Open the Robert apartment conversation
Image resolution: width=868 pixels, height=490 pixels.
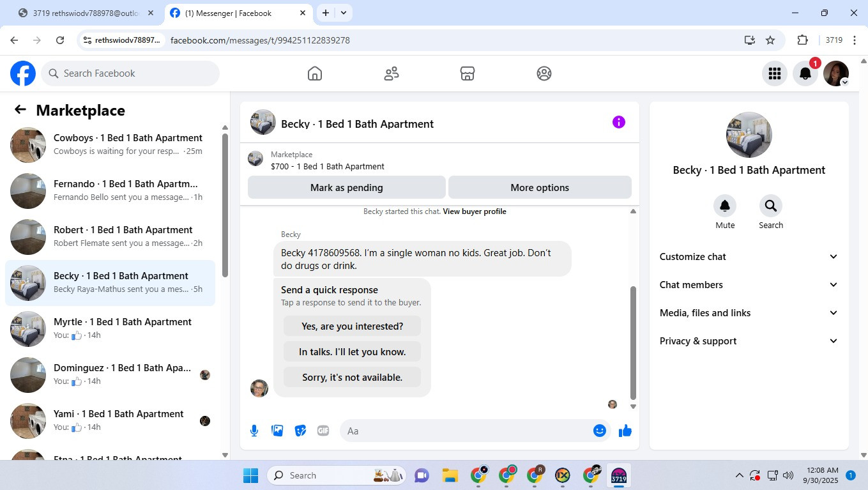(x=110, y=237)
